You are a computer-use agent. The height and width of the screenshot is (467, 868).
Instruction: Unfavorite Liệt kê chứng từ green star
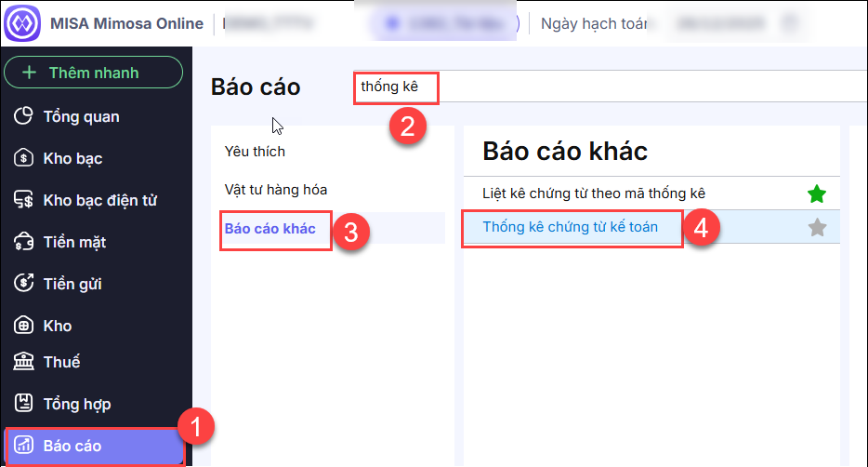point(817,193)
